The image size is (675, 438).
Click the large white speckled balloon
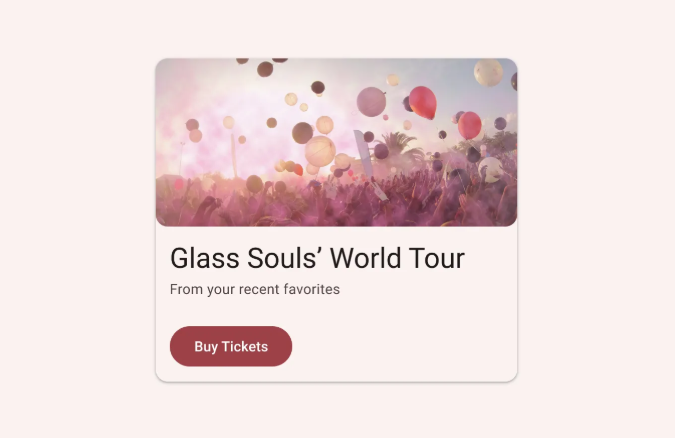tap(488, 72)
